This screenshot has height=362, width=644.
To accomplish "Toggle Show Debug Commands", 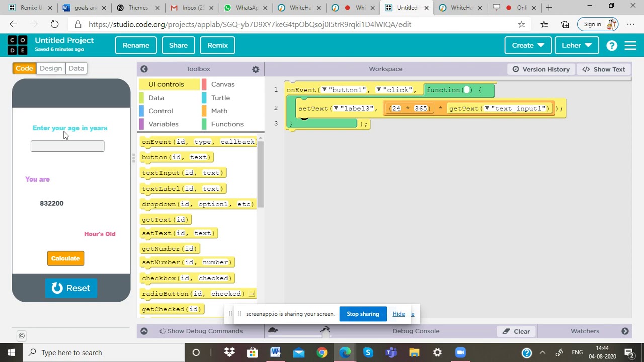I will click(x=201, y=331).
